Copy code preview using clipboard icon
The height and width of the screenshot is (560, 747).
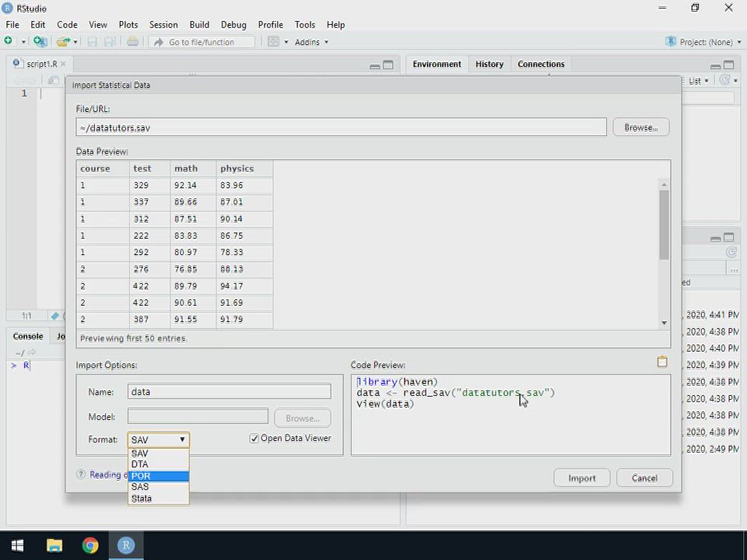[662, 362]
